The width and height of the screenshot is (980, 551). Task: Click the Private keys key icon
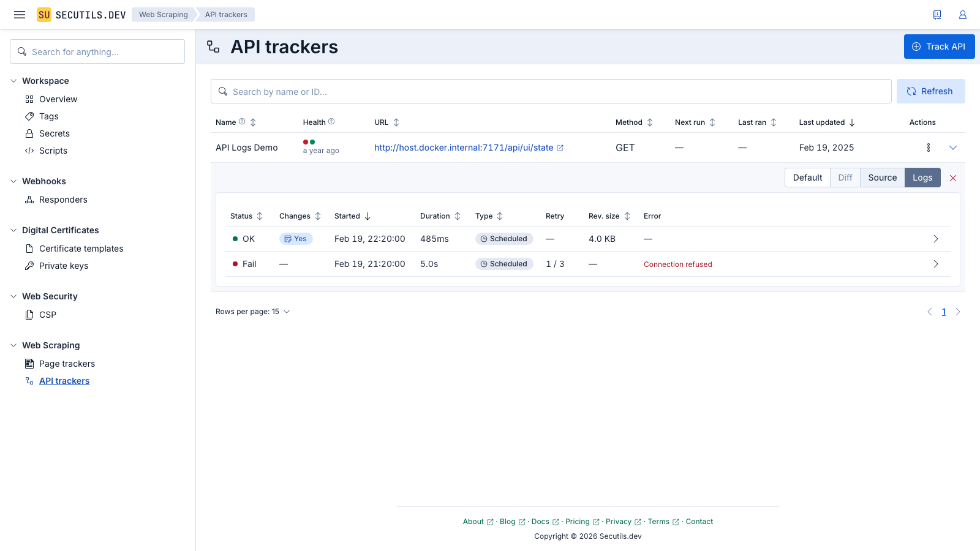point(29,266)
